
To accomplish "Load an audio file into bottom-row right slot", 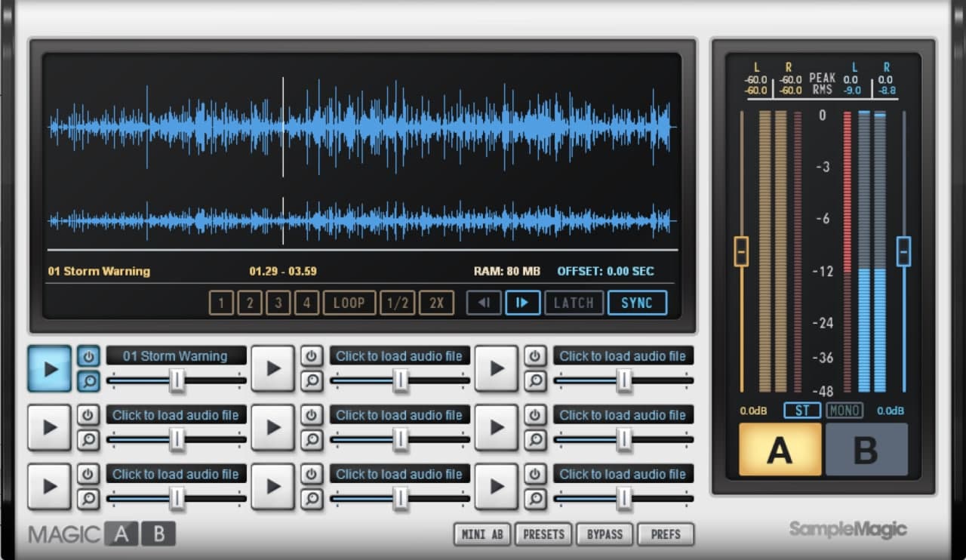I will coord(623,474).
